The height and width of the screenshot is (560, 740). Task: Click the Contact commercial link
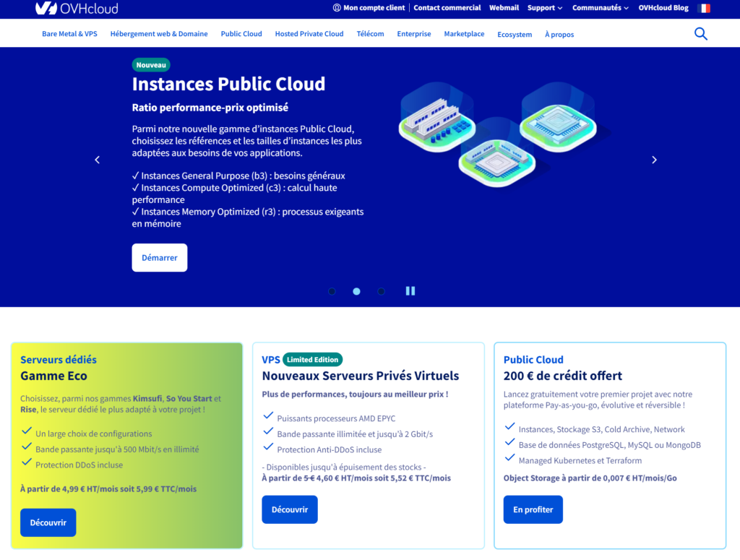[x=447, y=8]
